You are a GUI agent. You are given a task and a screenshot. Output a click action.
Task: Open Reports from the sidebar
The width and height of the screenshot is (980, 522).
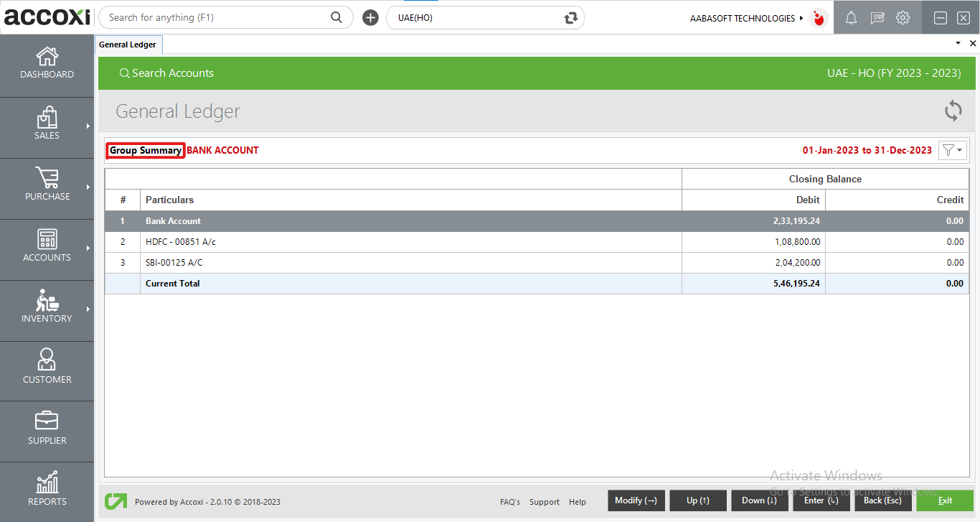pyautogui.click(x=47, y=490)
